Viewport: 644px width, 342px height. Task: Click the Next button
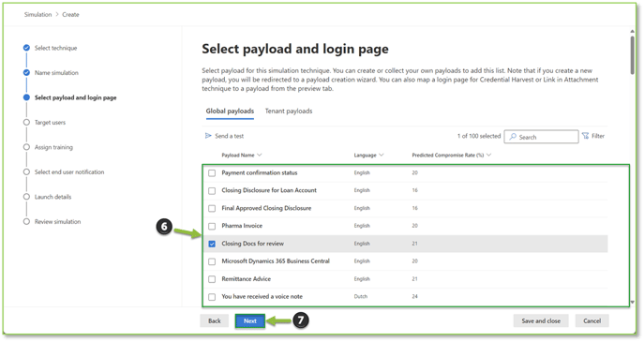pos(249,320)
